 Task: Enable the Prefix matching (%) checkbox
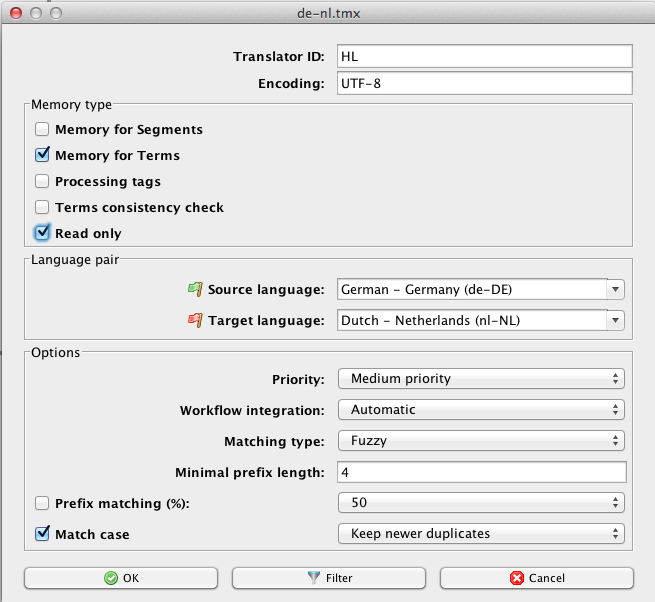point(42,503)
